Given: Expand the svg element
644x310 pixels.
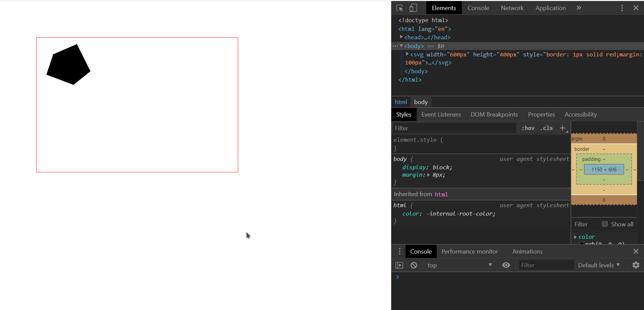Looking at the screenshot, I should pos(407,54).
